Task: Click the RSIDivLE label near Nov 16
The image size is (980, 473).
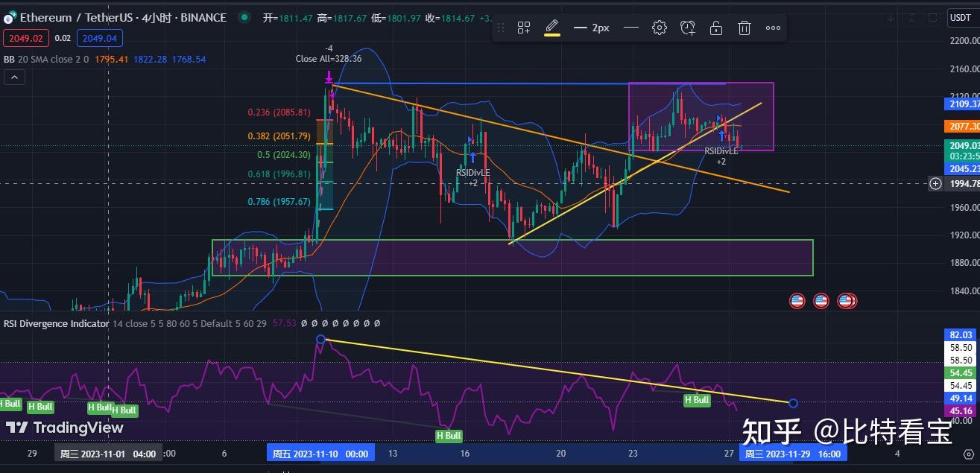Action: point(473,172)
